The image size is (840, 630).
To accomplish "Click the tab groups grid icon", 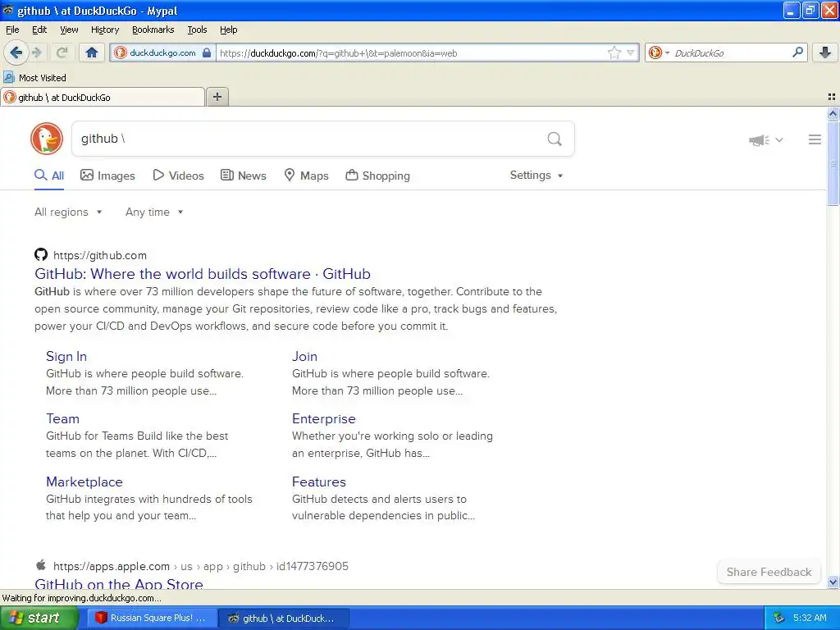I will click(x=832, y=97).
